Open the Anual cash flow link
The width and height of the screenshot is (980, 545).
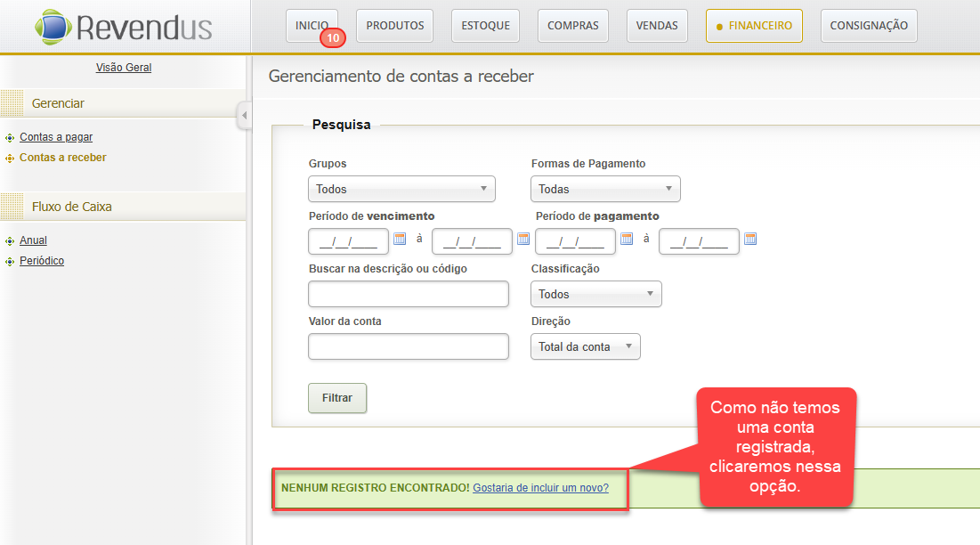(x=33, y=240)
